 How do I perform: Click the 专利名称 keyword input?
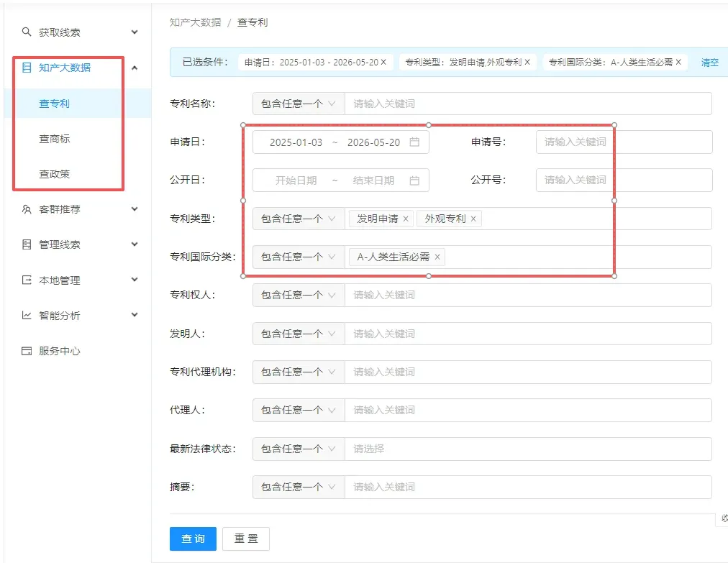(x=528, y=104)
